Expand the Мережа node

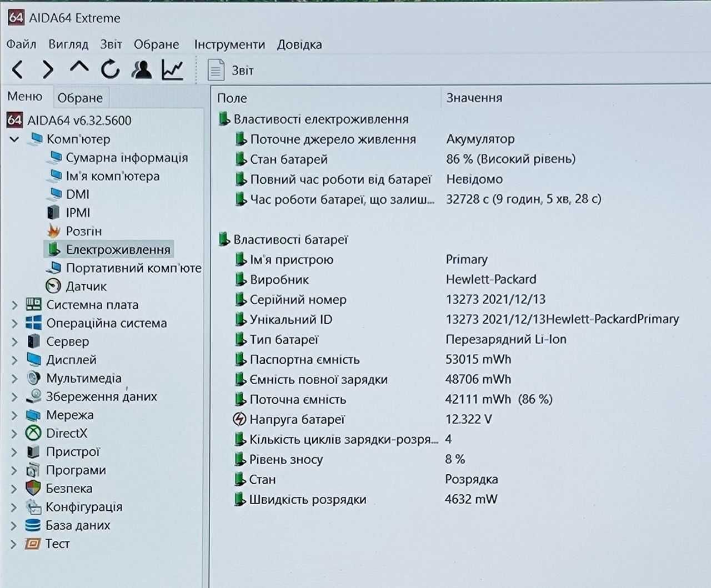point(14,415)
